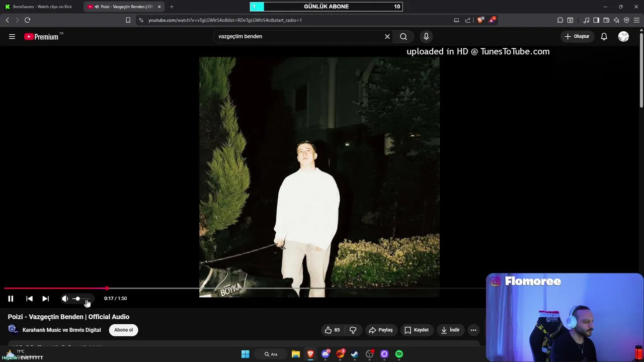Click the album cover video area

(319, 176)
